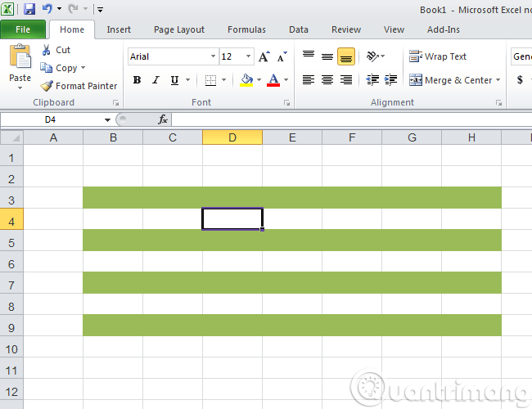
Task: Click the Paste clipboard icon
Action: pos(20,56)
